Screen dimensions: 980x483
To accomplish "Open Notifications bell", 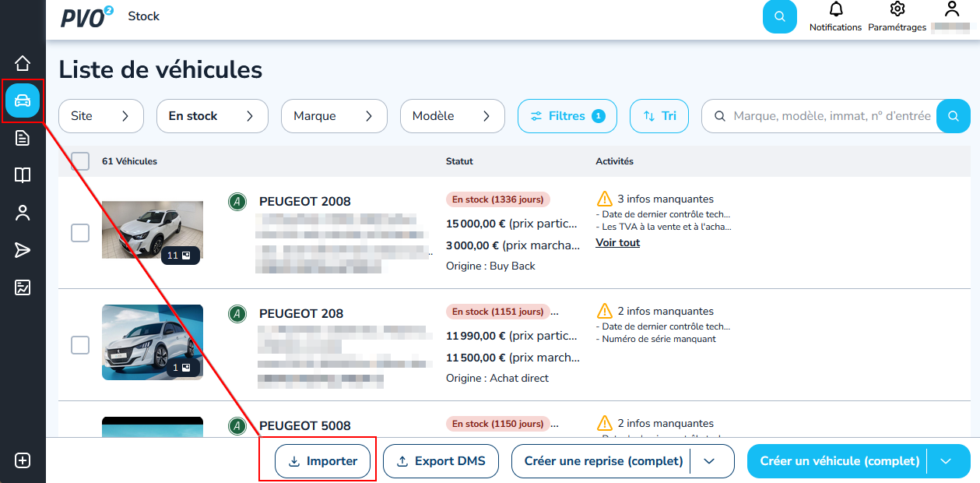I will tap(836, 17).
